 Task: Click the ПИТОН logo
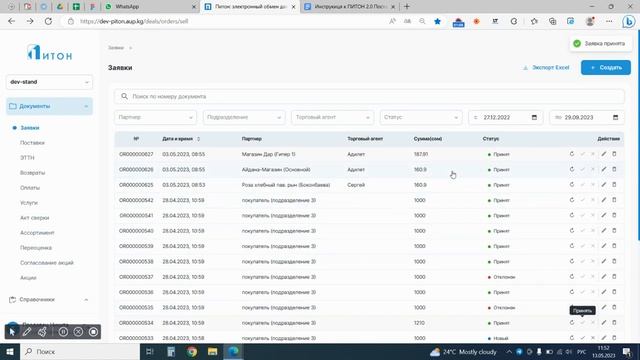click(x=49, y=53)
